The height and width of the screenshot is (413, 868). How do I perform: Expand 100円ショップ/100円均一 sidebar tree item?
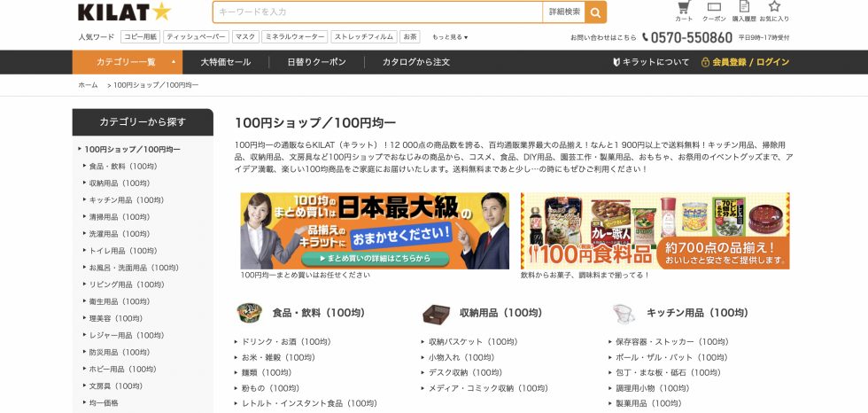click(x=131, y=149)
